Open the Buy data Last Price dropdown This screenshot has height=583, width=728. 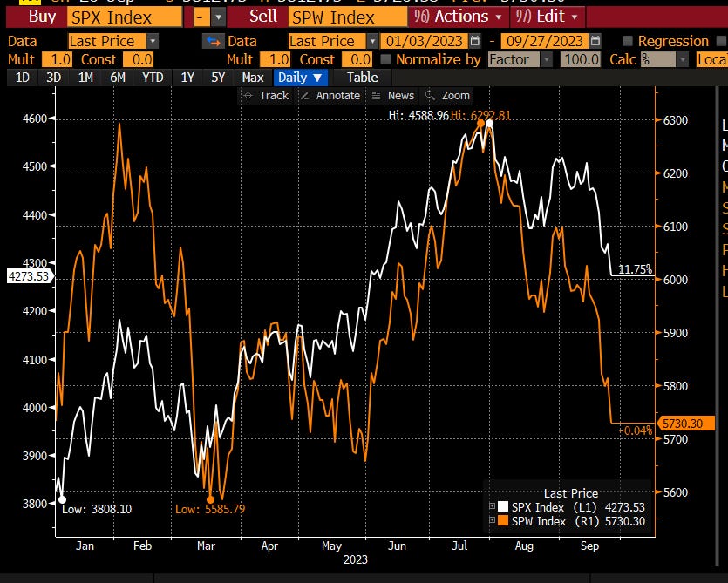pyautogui.click(x=153, y=41)
